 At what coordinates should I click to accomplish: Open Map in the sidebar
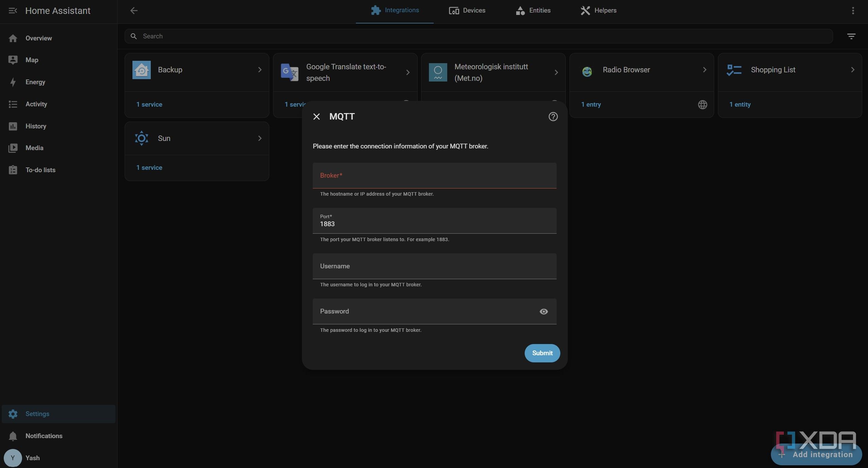pyautogui.click(x=58, y=60)
